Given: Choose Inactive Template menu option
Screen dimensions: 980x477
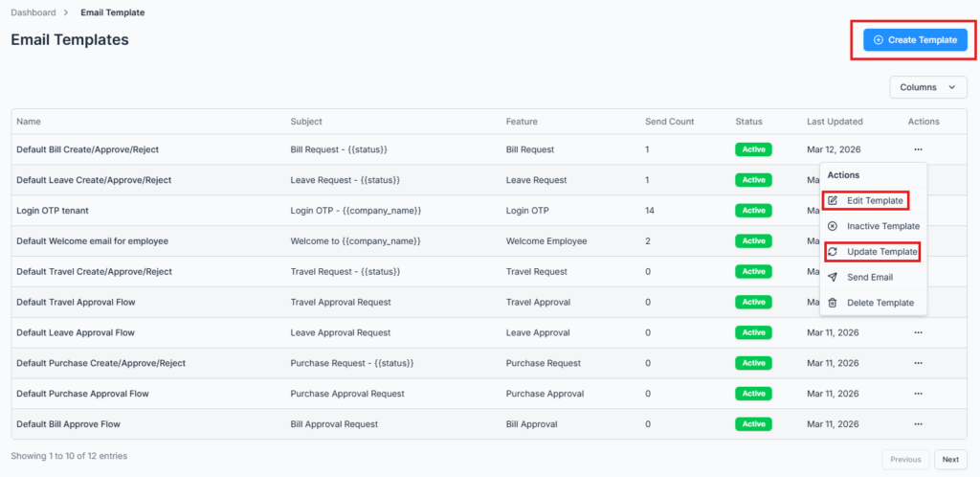Looking at the screenshot, I should (x=882, y=226).
